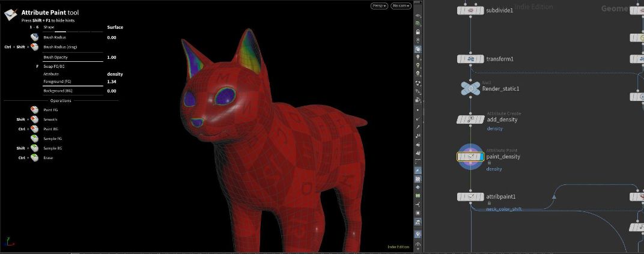Viewport: 644px width, 254px height.
Task: Select the Render_static1 Null node icon
Action: tap(470, 89)
